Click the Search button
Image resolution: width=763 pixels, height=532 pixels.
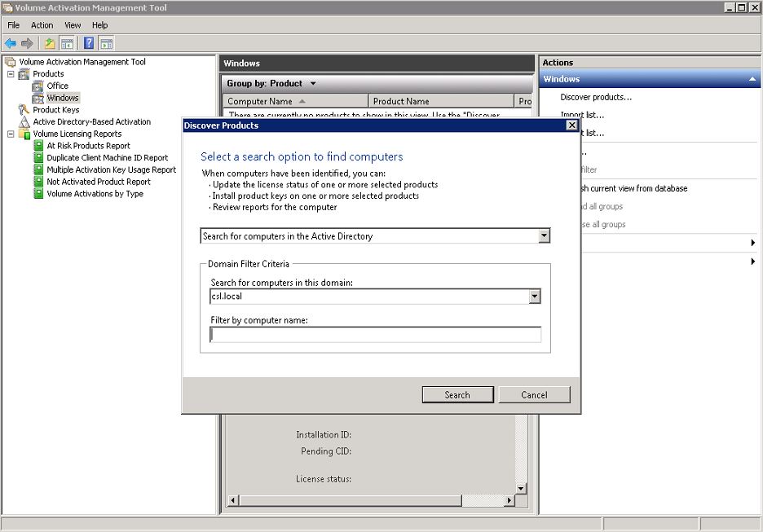click(457, 395)
